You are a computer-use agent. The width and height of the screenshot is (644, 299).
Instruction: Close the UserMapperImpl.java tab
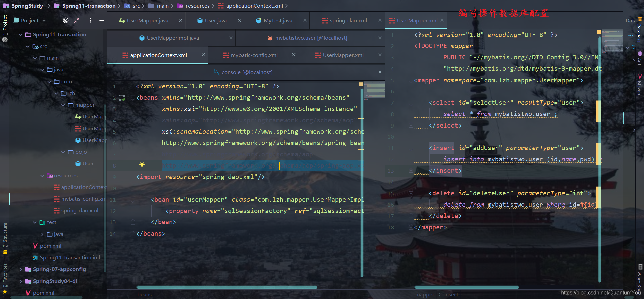(x=231, y=38)
